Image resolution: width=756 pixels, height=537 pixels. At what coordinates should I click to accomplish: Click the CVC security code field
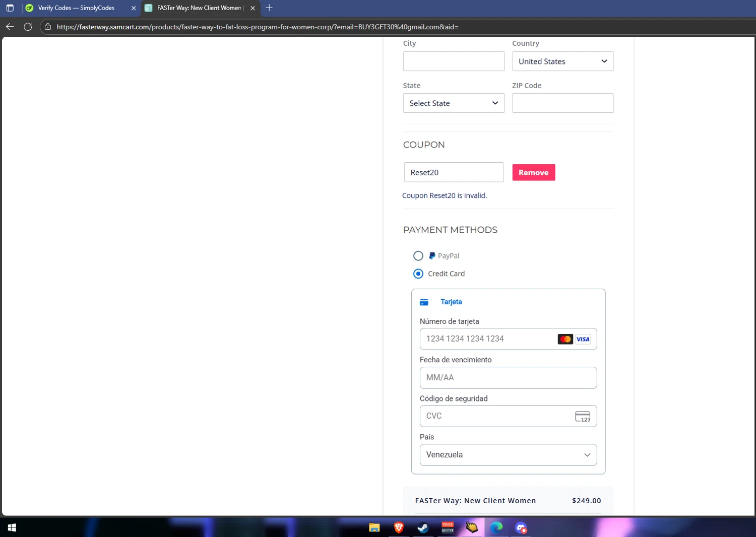[x=508, y=416]
